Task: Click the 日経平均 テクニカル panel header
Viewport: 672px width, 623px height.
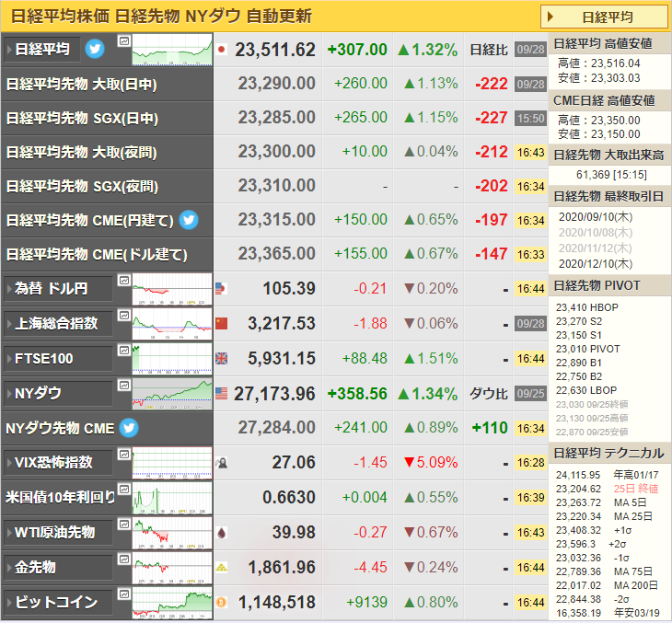Action: 609,453
